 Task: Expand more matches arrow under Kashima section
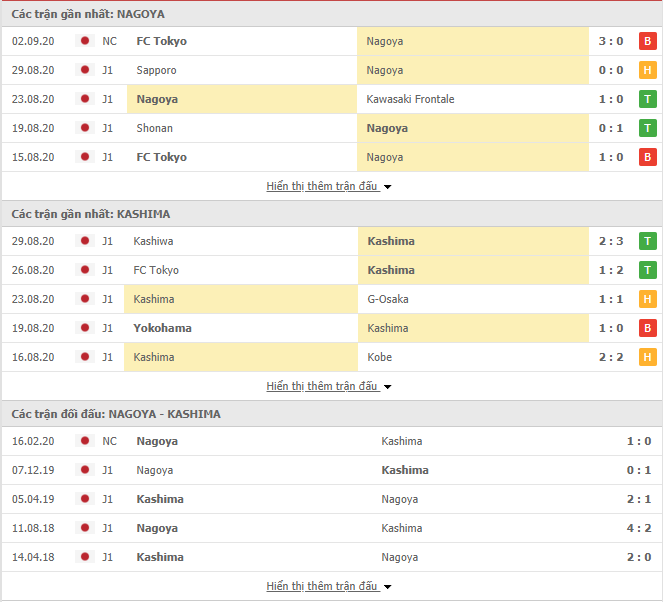(388, 387)
